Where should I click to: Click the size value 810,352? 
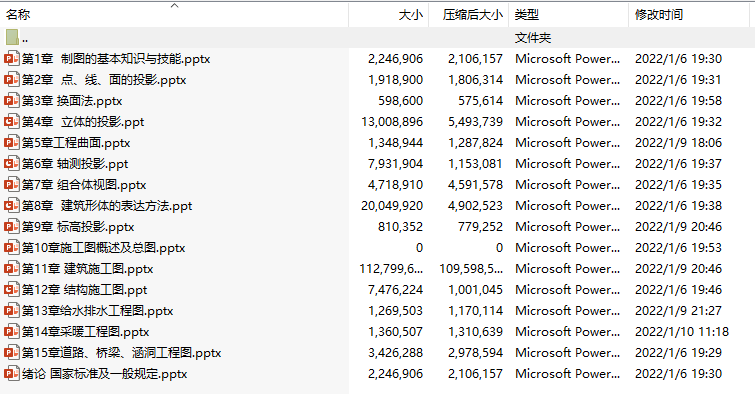point(401,227)
